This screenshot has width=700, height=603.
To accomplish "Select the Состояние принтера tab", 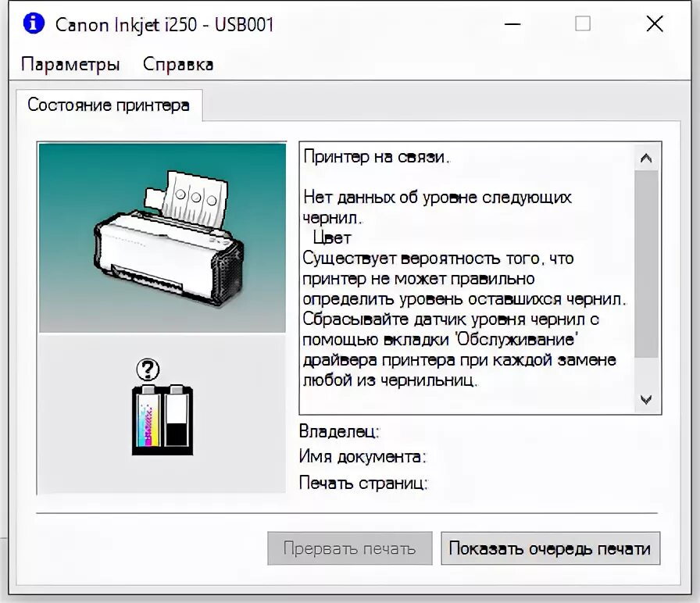I will (x=109, y=105).
